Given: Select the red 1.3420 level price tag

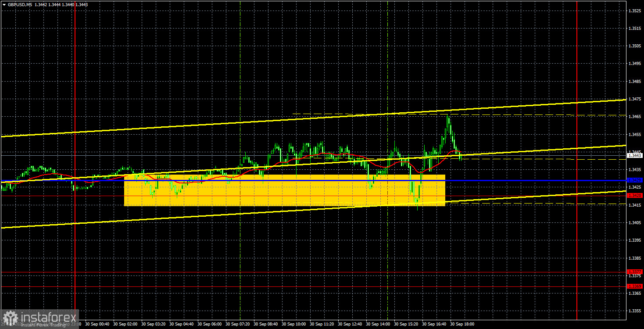Looking at the screenshot, I should [x=635, y=196].
